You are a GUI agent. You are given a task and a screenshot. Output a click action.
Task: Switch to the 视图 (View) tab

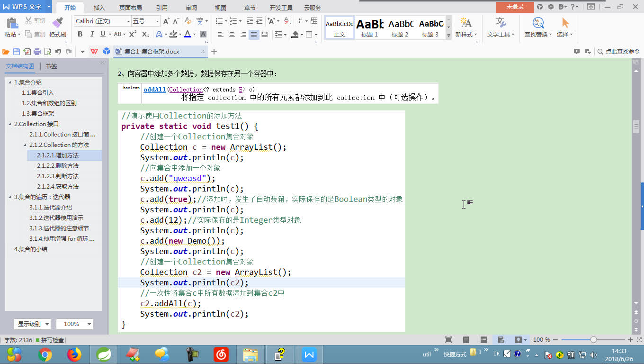coord(221,8)
